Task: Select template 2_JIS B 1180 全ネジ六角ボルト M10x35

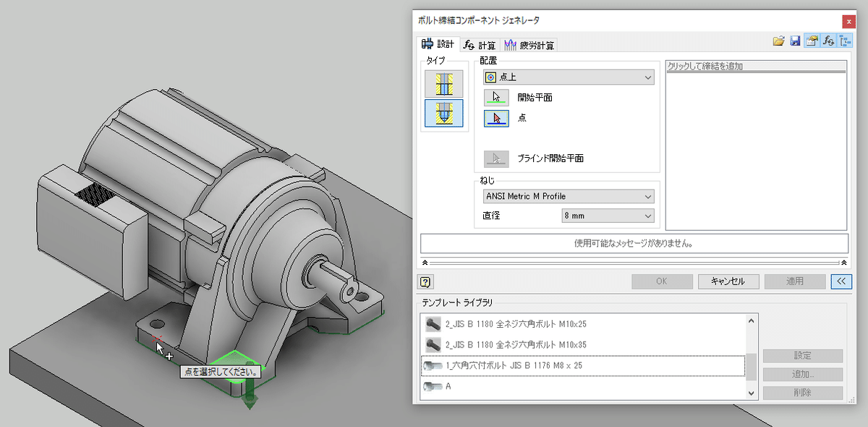Action: (x=583, y=344)
